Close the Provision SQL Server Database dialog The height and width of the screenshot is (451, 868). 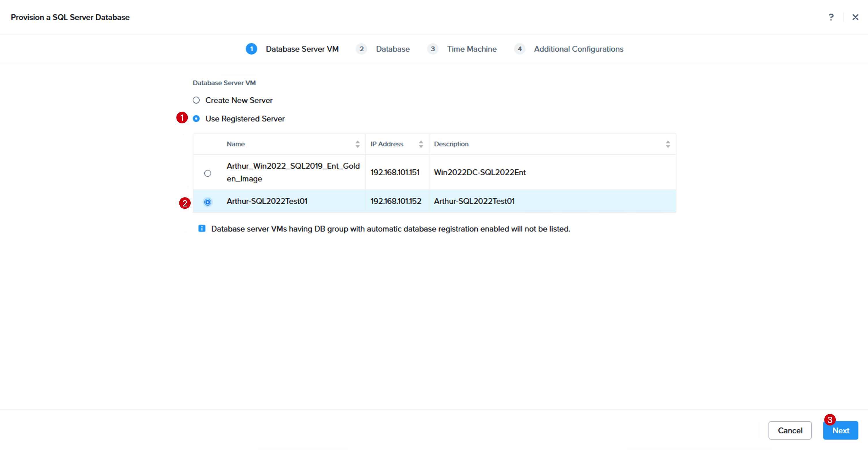855,17
